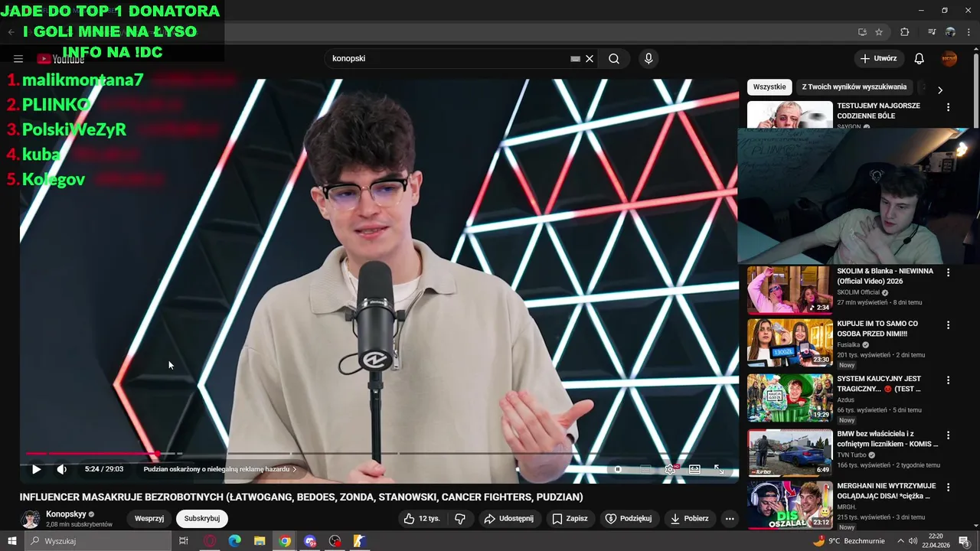Screen dimensions: 980x551
Task: Open File Explorer from the taskbar
Action: pos(260,541)
